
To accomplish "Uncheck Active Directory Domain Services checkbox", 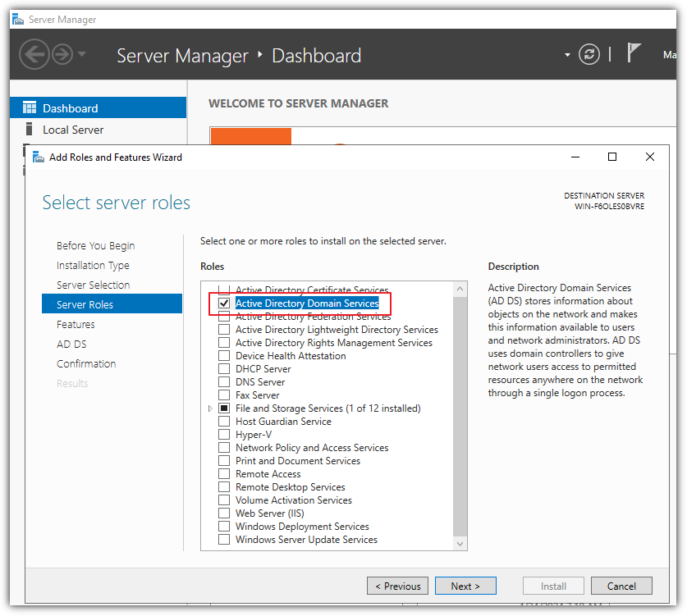I will [x=224, y=303].
